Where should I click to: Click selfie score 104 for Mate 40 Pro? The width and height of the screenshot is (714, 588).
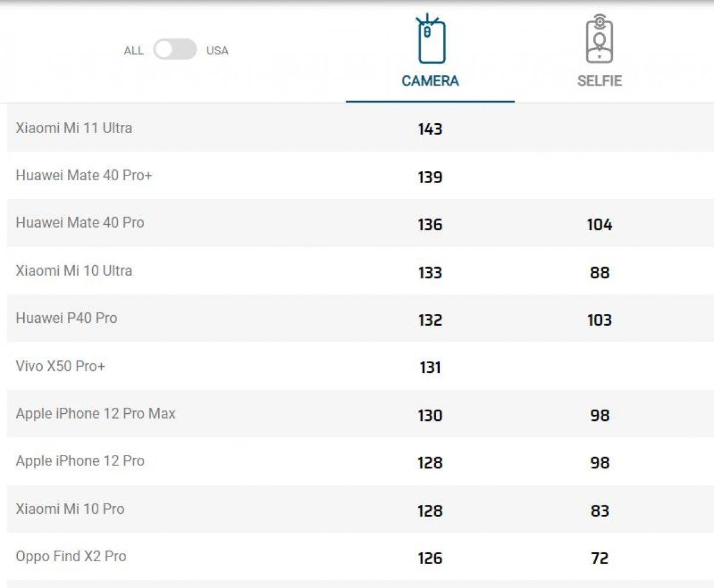(599, 225)
